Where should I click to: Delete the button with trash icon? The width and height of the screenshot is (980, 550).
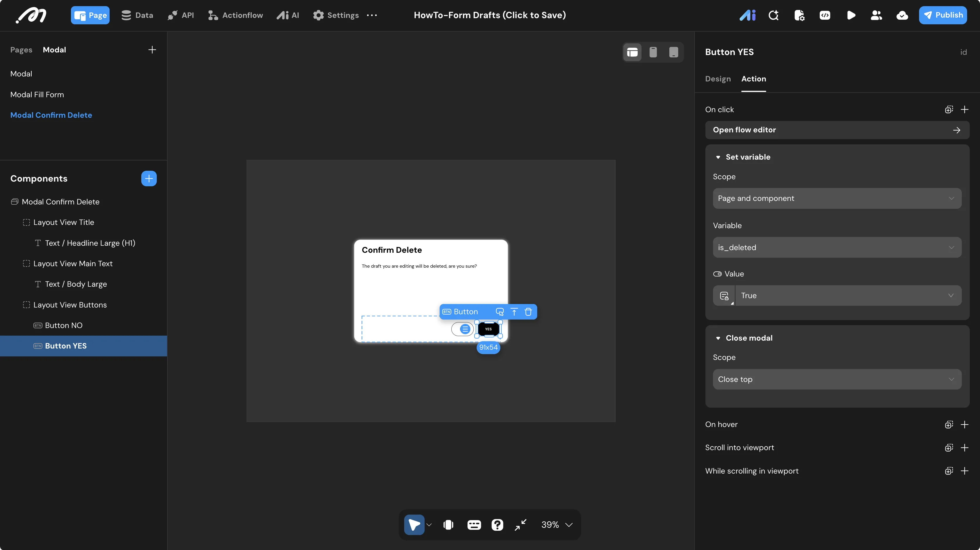(528, 312)
